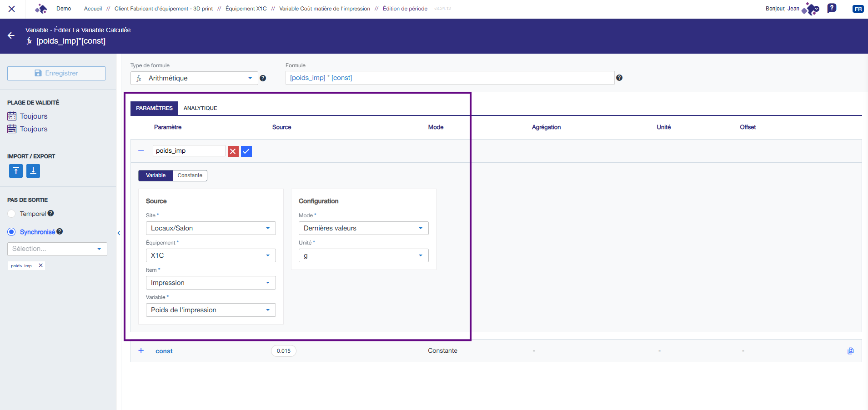Screen dimensions: 868x410
Task: Click the const parameter name
Action: [x=164, y=351]
